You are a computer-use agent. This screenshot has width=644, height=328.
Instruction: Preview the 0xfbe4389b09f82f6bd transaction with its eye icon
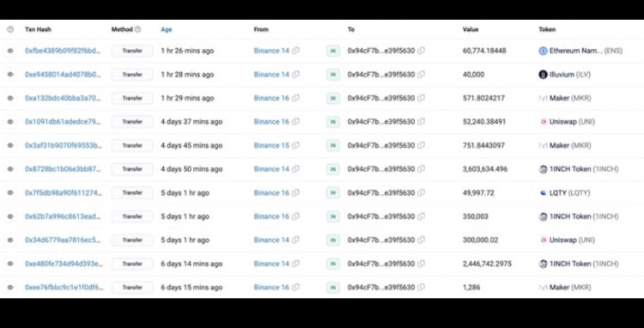click(x=10, y=51)
